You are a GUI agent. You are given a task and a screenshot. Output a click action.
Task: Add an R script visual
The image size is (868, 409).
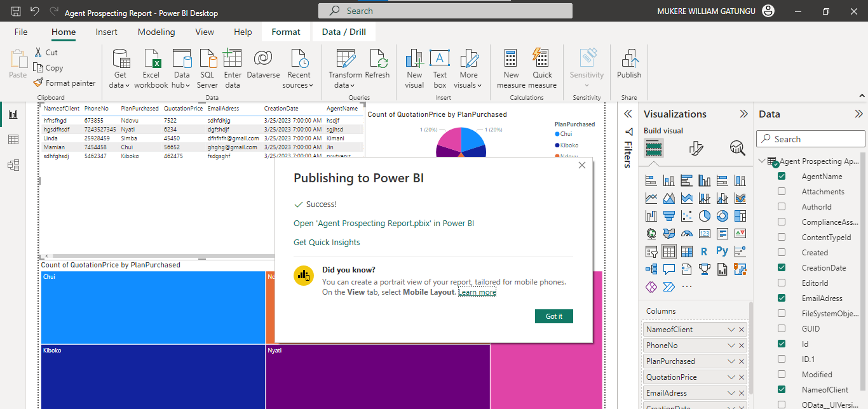pyautogui.click(x=705, y=251)
